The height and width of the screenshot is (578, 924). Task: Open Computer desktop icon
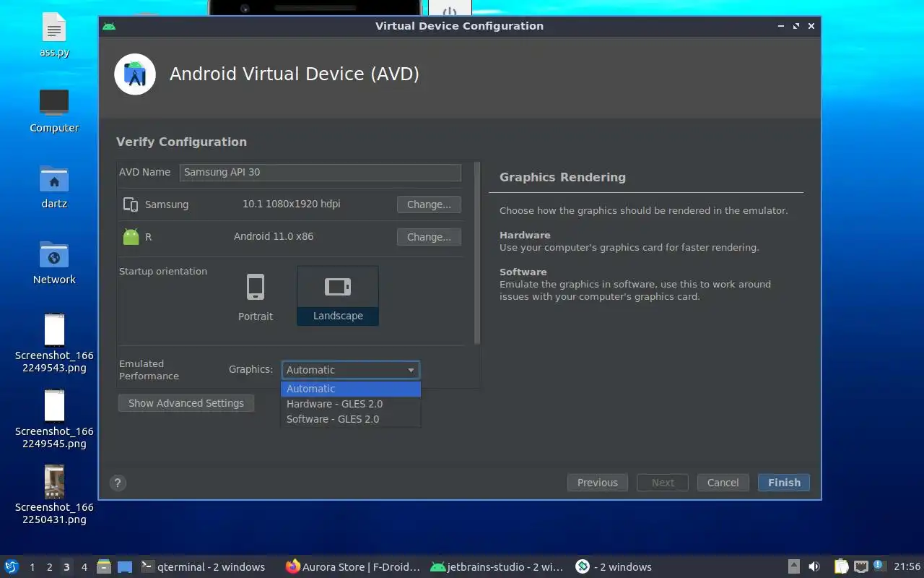tap(54, 111)
